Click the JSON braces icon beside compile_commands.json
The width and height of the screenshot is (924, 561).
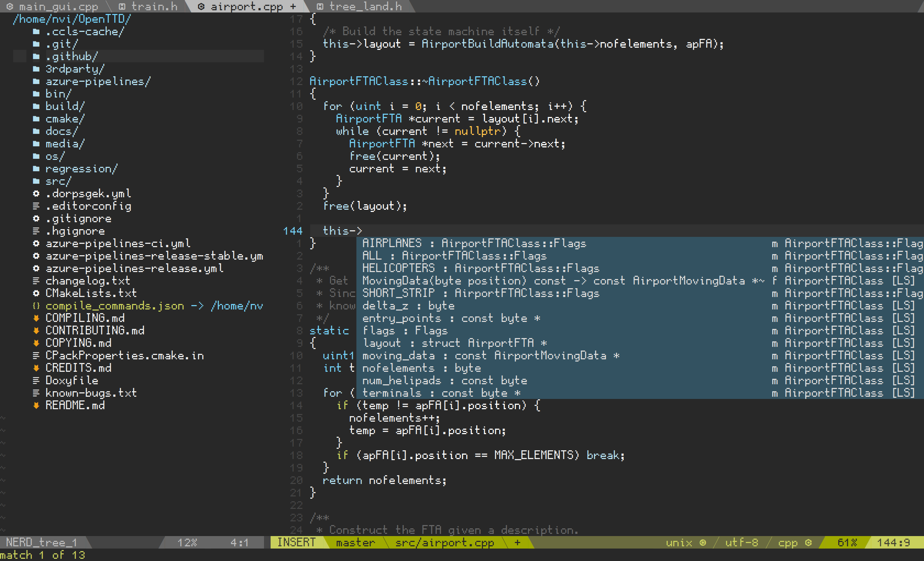click(x=36, y=306)
